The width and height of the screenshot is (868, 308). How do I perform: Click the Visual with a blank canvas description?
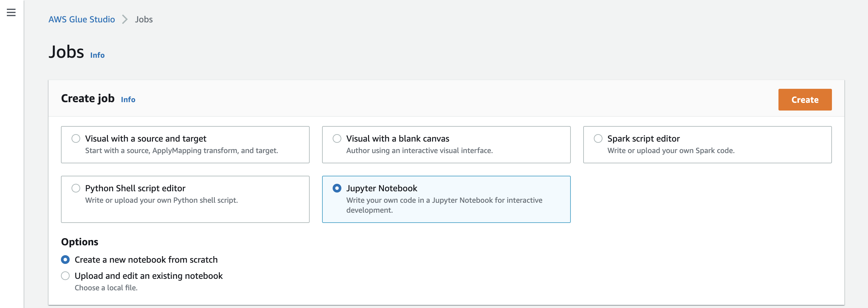click(x=419, y=151)
